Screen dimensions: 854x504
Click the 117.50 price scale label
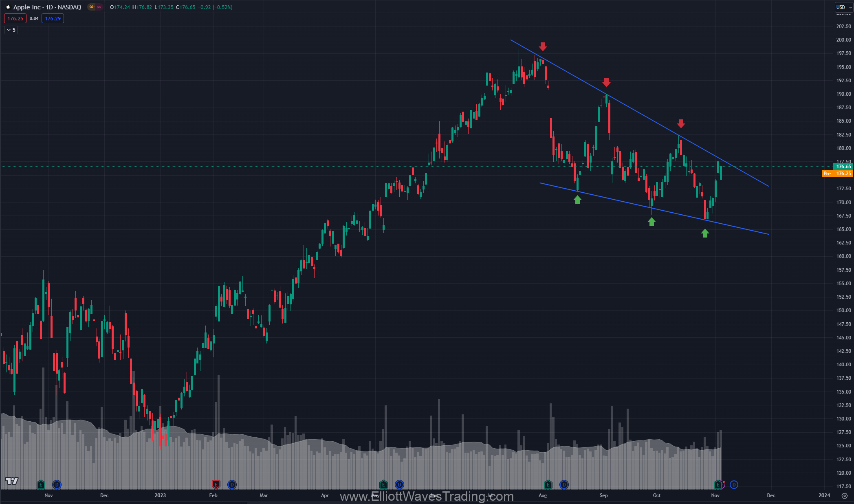pos(843,486)
